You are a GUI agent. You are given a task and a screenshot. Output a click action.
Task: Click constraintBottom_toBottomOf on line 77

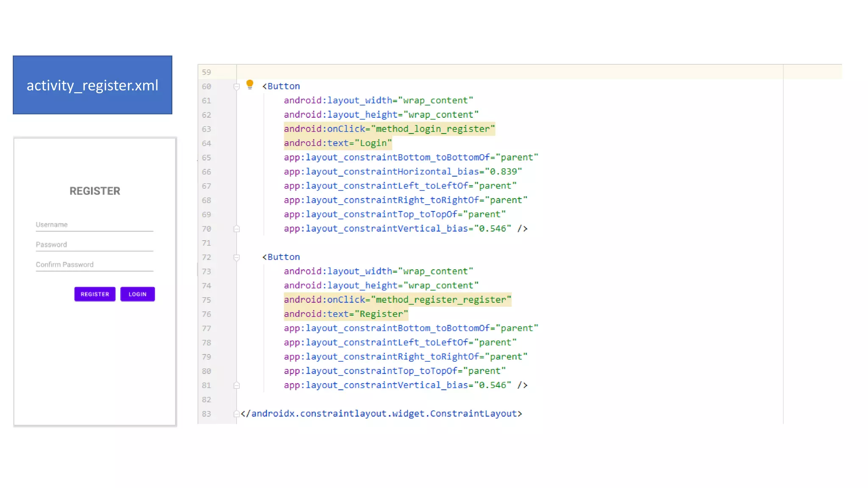click(x=411, y=328)
